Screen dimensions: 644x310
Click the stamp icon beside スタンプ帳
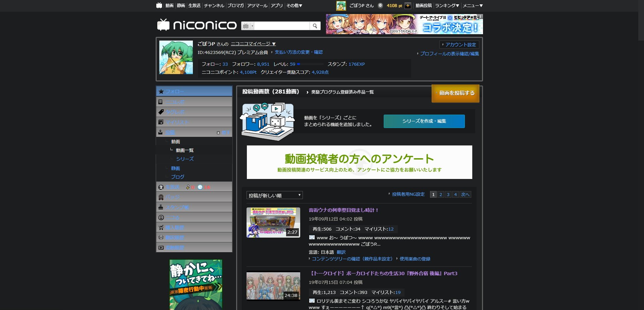point(161,207)
